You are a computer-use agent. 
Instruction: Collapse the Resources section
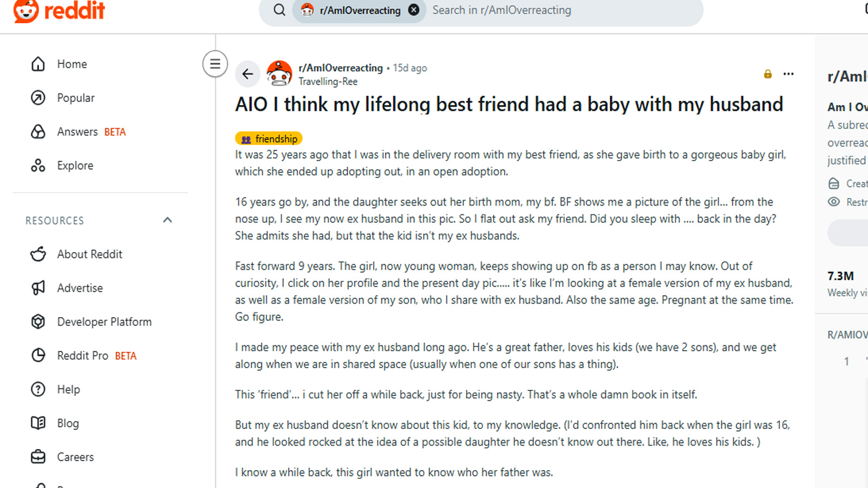tap(168, 220)
